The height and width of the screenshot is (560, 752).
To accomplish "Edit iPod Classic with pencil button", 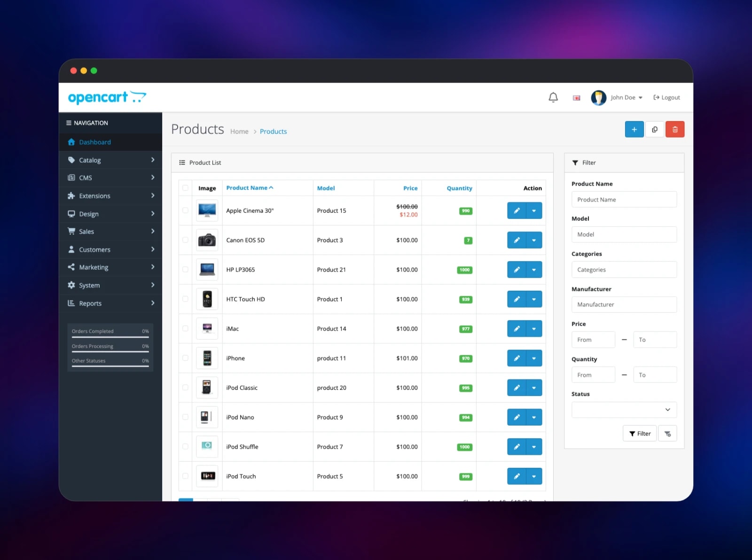I will tap(517, 388).
